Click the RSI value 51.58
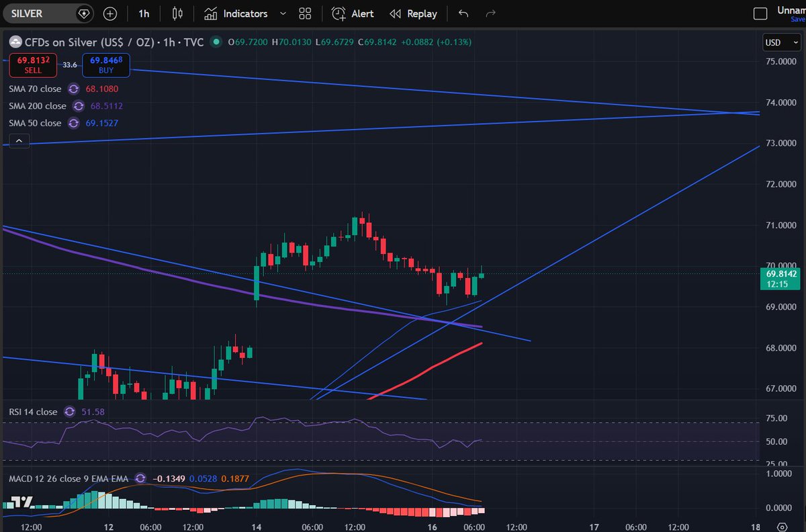806x532 pixels. coord(93,412)
